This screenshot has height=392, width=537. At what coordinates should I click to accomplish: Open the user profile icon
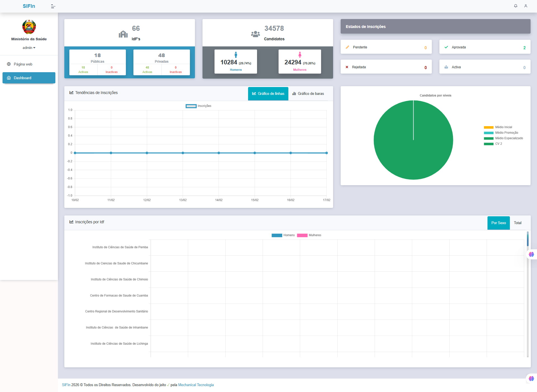526,6
